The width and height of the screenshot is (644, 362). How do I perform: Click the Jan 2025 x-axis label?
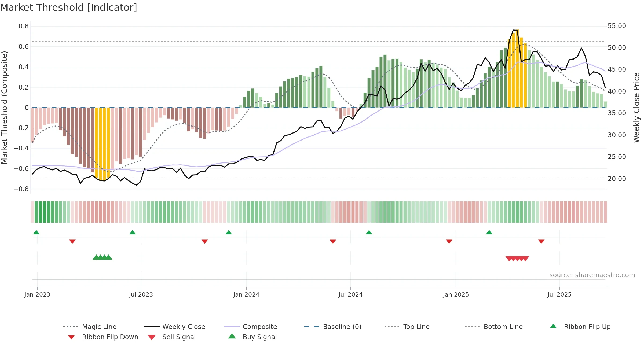(x=456, y=294)
